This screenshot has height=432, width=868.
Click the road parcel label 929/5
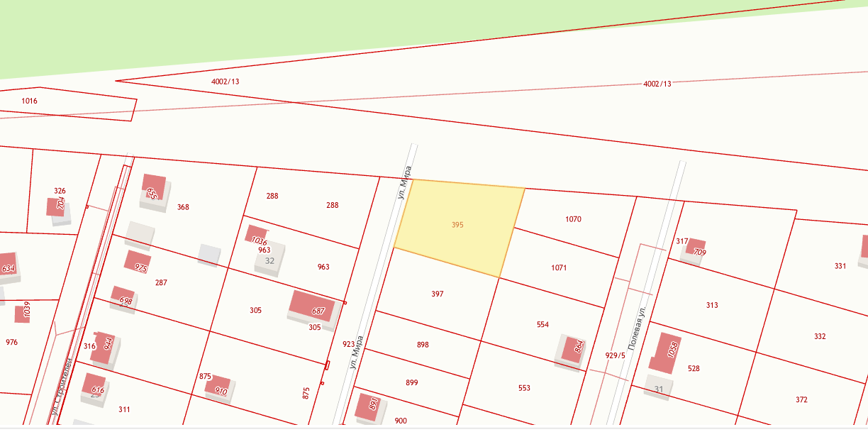(615, 355)
